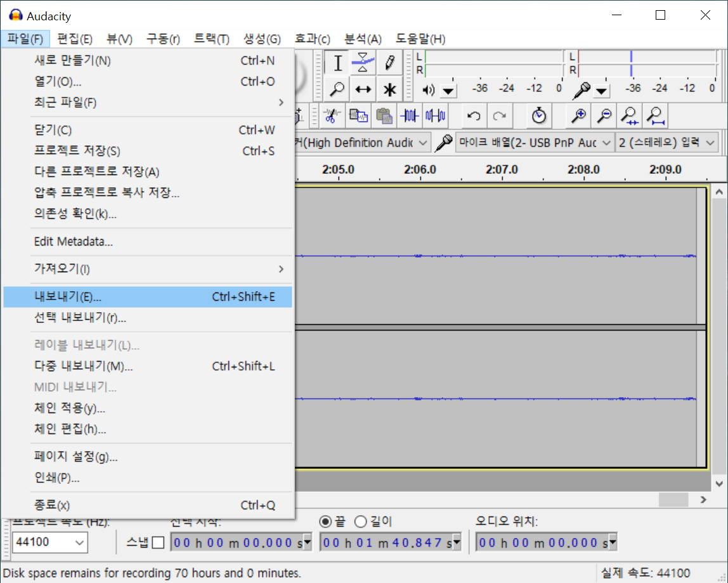Image resolution: width=728 pixels, height=583 pixels.
Task: Select the 길이 radio button
Action: (361, 521)
